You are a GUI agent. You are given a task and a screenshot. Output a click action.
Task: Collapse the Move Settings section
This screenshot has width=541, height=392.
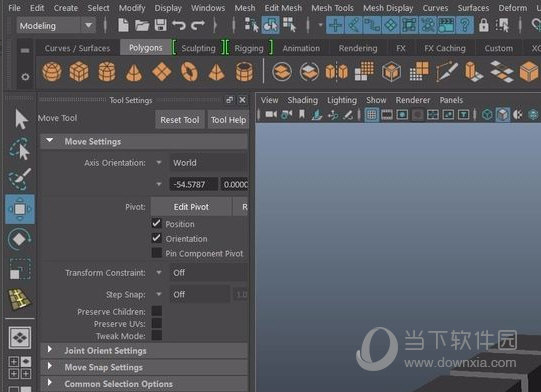50,140
